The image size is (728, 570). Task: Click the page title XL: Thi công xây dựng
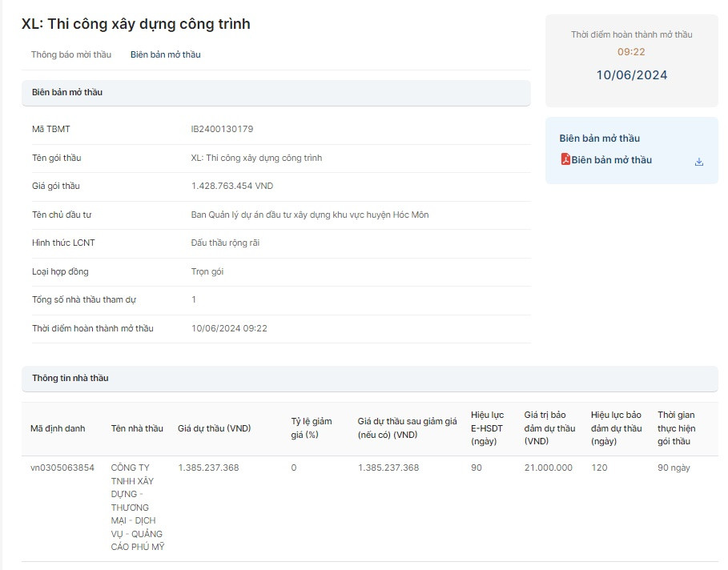[x=136, y=24]
